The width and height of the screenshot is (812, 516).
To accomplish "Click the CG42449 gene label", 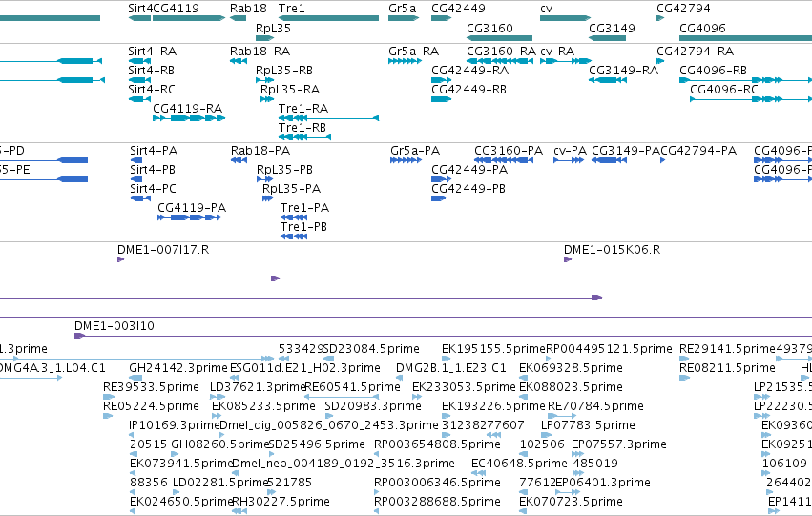I will [x=458, y=9].
